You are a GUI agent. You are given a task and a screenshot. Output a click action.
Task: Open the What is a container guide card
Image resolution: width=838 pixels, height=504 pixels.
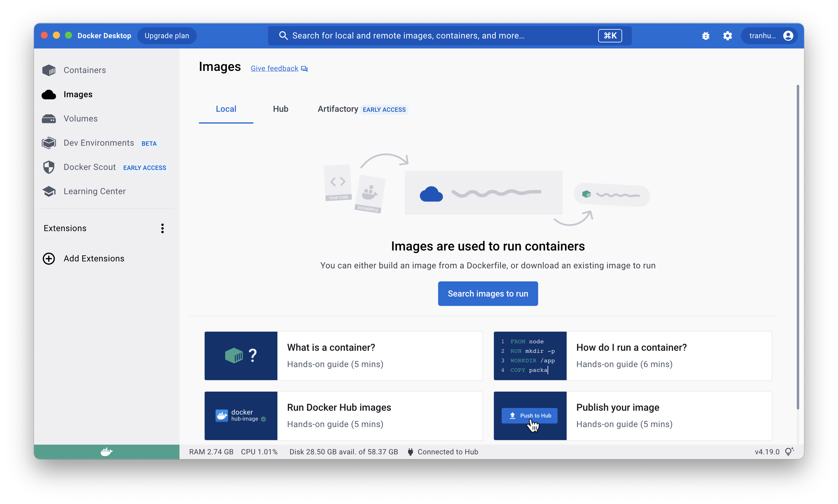click(x=343, y=356)
